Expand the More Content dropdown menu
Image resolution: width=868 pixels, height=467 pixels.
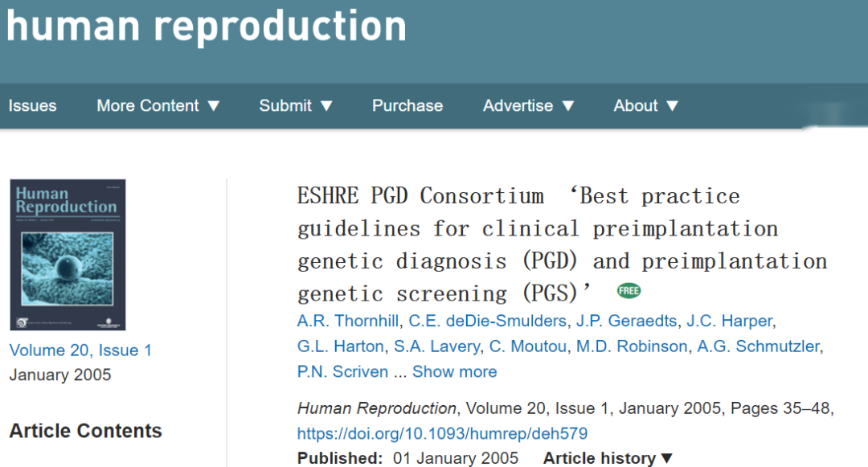click(158, 105)
